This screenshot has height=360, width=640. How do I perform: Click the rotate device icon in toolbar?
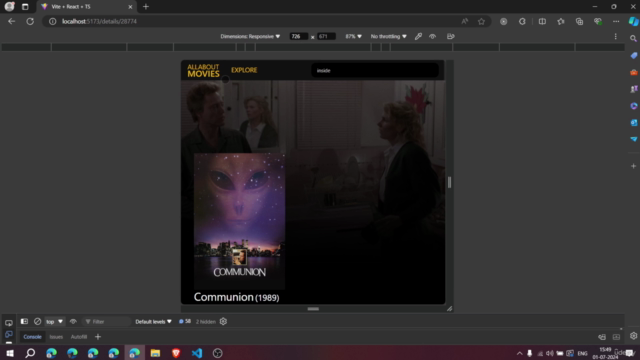pos(451,36)
